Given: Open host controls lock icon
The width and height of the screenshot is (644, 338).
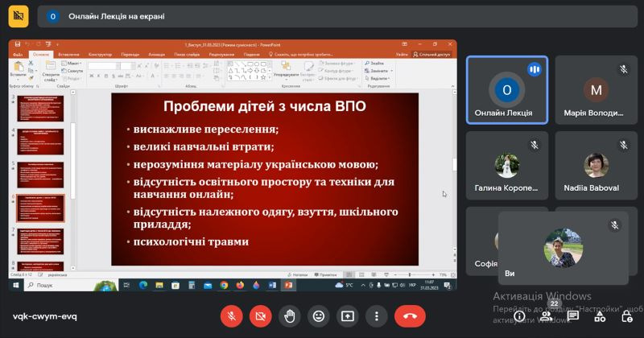Looking at the screenshot, I should (x=627, y=316).
